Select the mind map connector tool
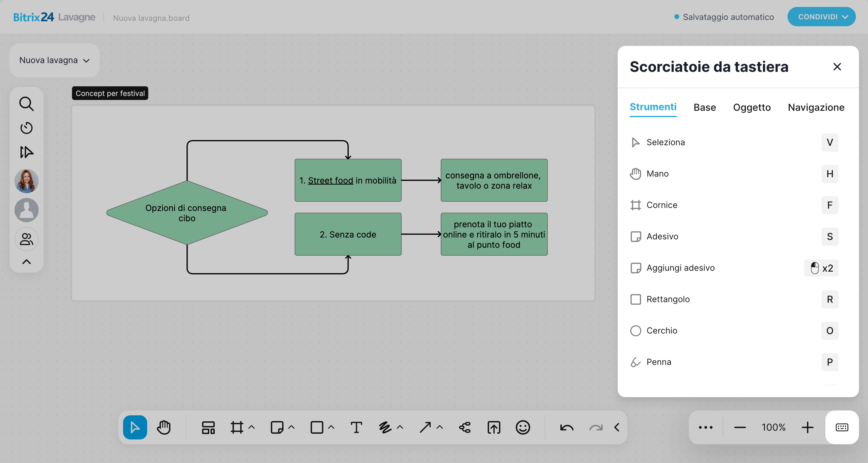Viewport: 868px width, 463px height. pos(465,427)
